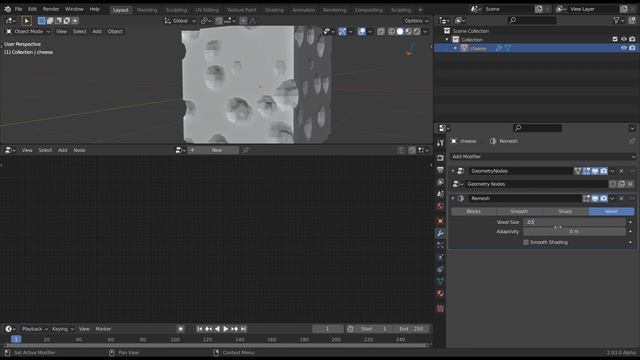
Task: Toggle X-ray mode in viewport
Action: point(381,31)
